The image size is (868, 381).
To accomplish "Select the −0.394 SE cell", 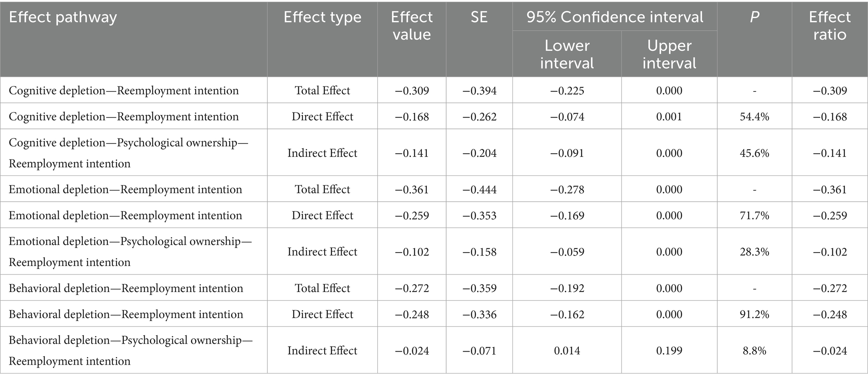I will pyautogui.click(x=479, y=91).
